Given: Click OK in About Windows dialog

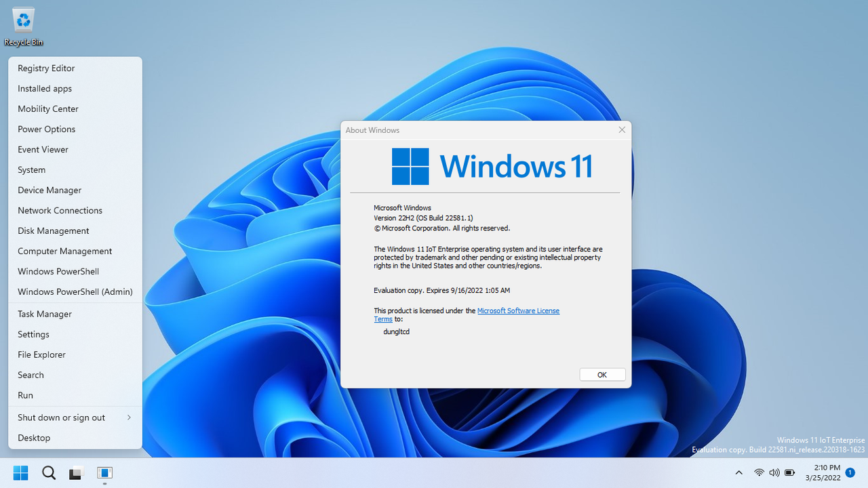Looking at the screenshot, I should pyautogui.click(x=602, y=375).
